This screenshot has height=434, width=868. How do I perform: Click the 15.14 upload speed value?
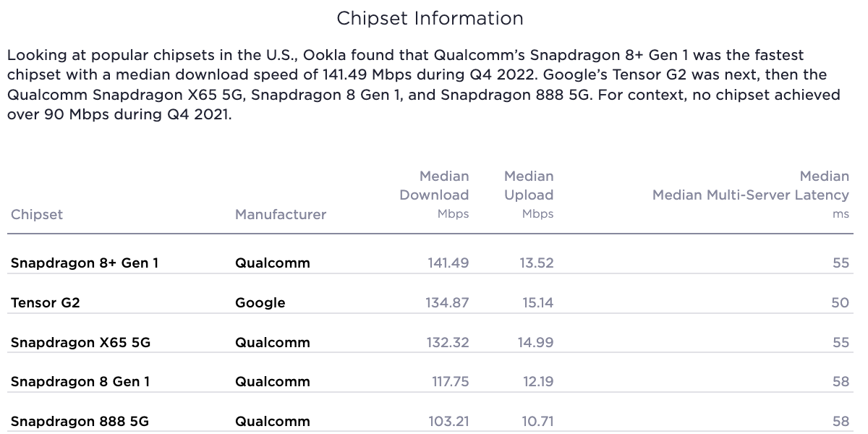click(537, 302)
